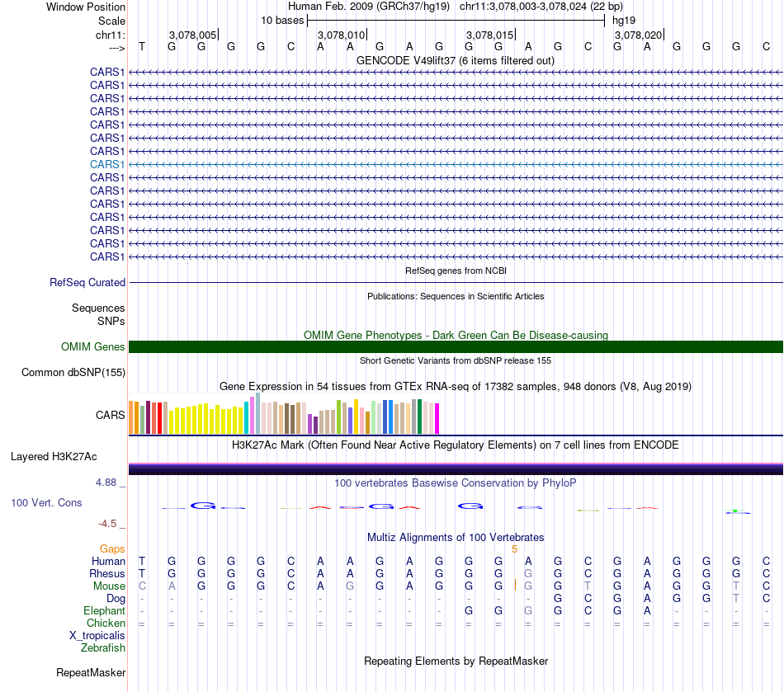Click the Dog alignment row label

116,599
